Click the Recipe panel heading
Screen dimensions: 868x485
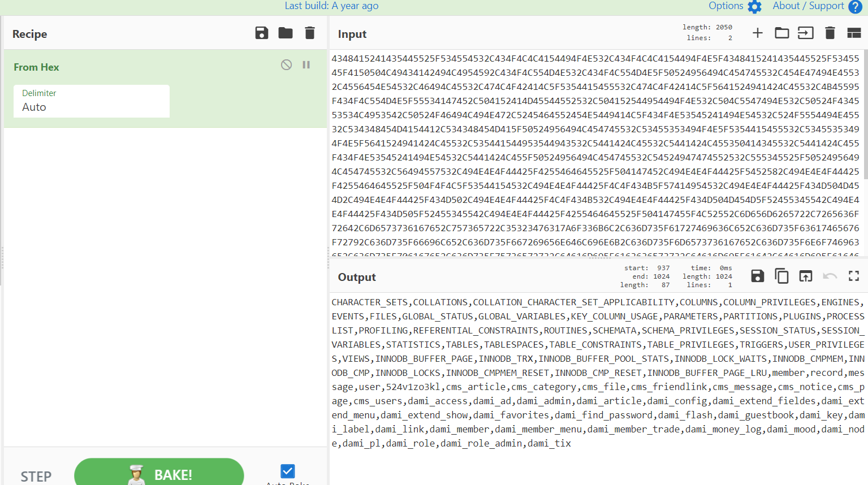point(30,34)
